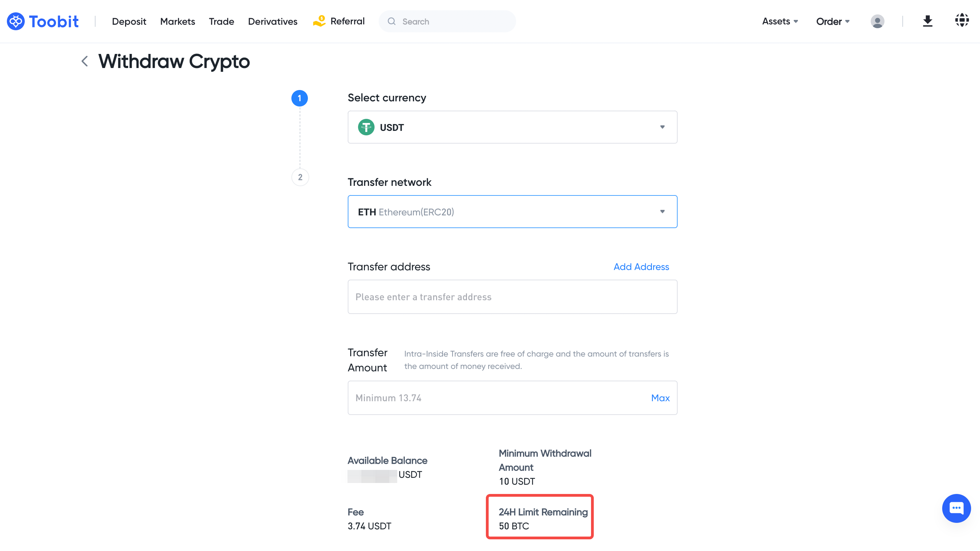
Task: Open the Derivatives menu item
Action: pos(272,21)
